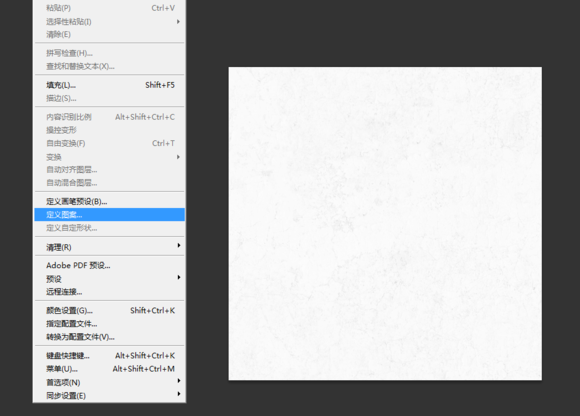
Task: Open 菜单(U)... customization item
Action: coord(109,369)
